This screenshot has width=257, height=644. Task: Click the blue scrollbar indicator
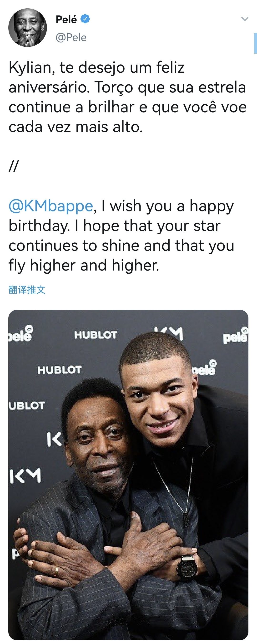click(255, 43)
